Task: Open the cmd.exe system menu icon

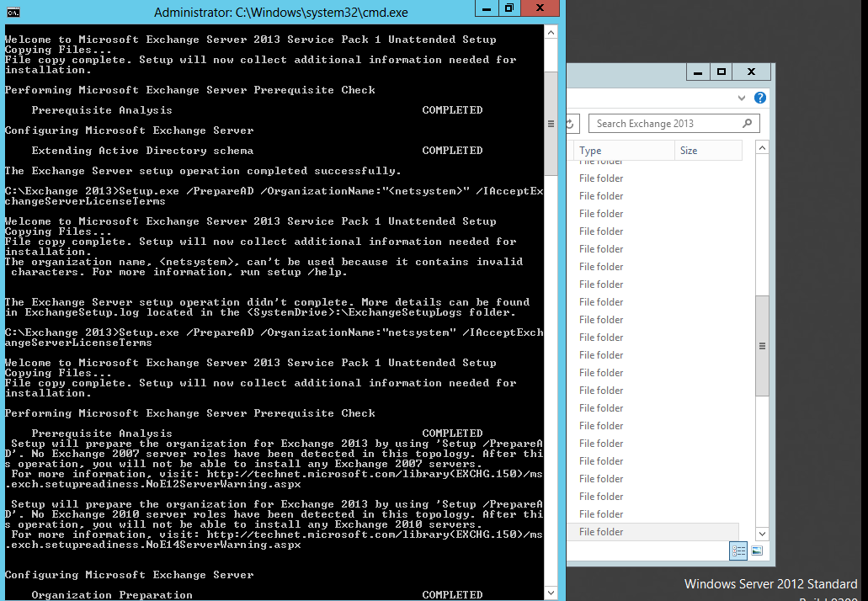Action: click(13, 12)
